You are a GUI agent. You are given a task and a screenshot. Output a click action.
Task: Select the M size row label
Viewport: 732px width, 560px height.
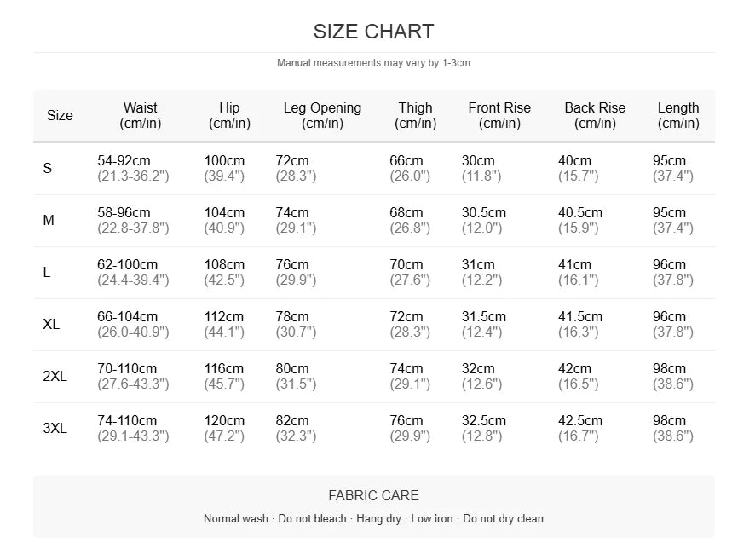(x=49, y=220)
